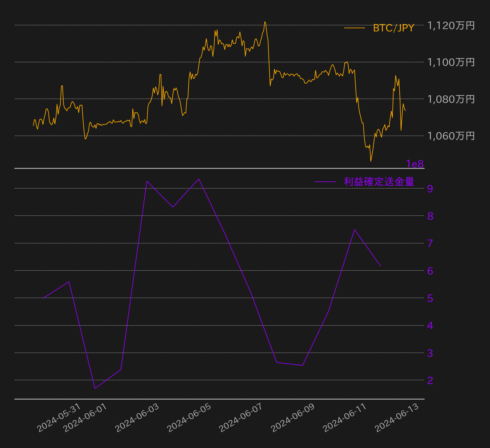
Task: Click the purple 9 axis value label
Action: point(430,188)
